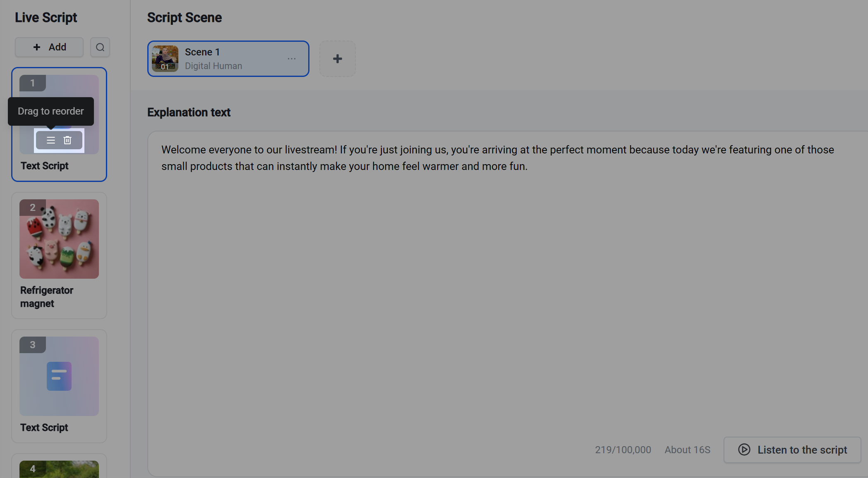
Task: Open the third Text Script card
Action: 59,386
